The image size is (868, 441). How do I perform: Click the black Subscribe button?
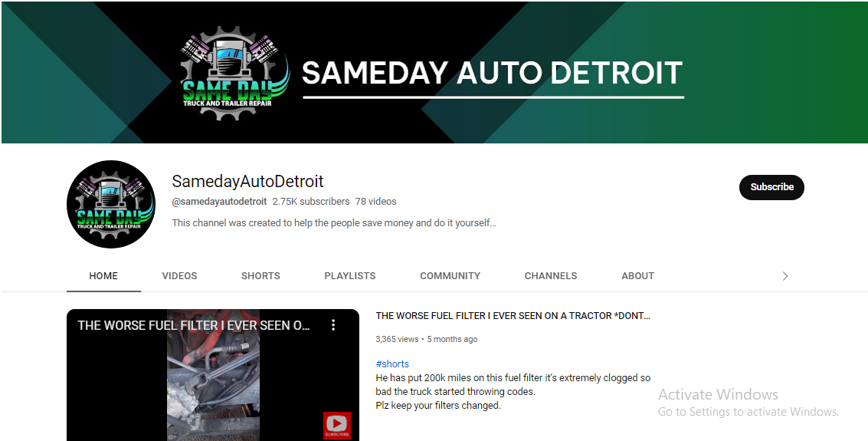pyautogui.click(x=771, y=187)
